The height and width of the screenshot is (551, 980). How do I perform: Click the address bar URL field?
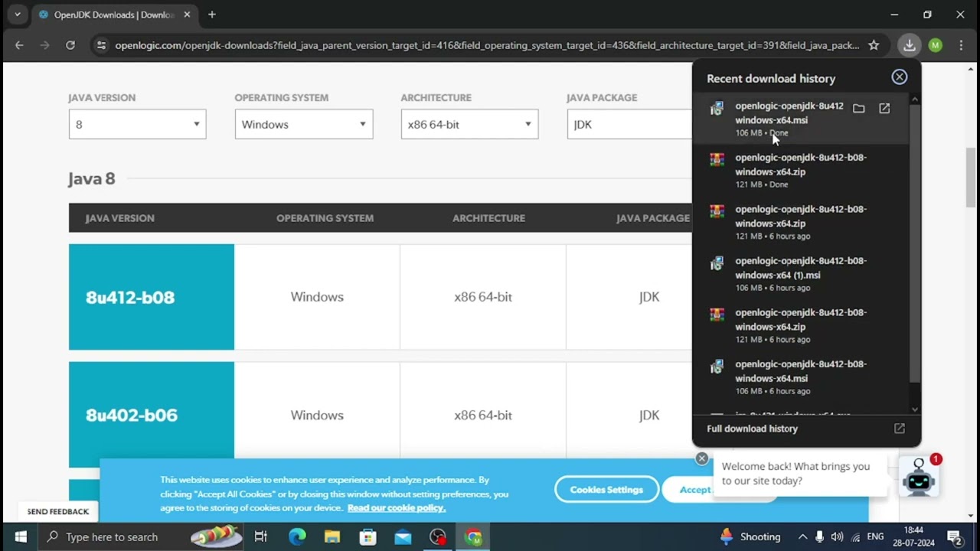[x=487, y=45]
